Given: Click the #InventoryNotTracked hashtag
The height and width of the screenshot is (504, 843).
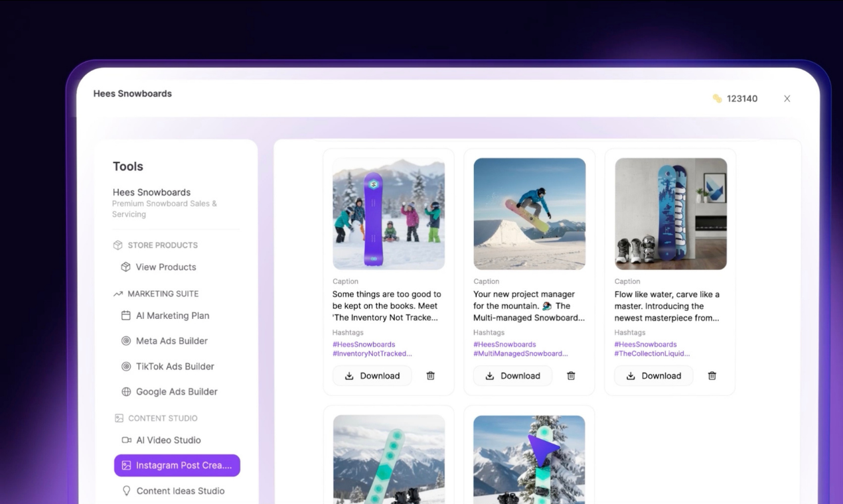Looking at the screenshot, I should click(372, 353).
